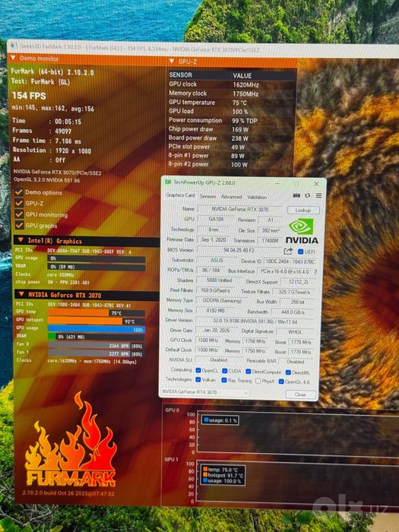This screenshot has width=399, height=532.
Task: Click the BIOS Version field 94.04.25.40.F2
Action: pyautogui.click(x=239, y=250)
